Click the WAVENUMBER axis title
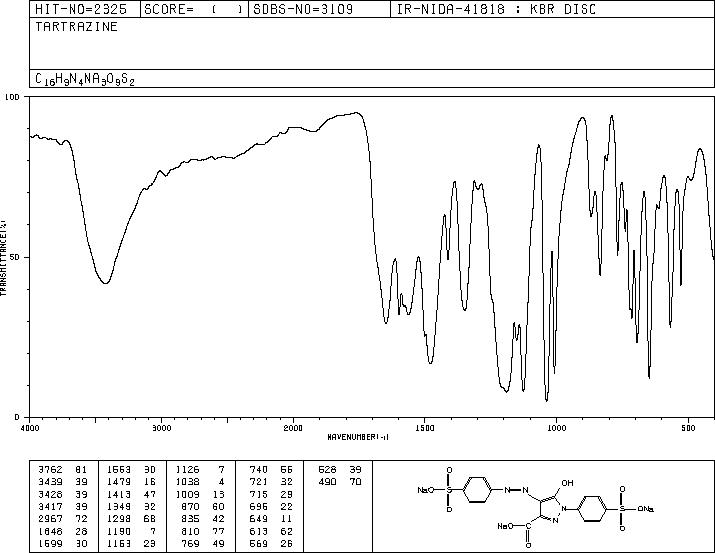The height and width of the screenshot is (553, 715). pos(358,437)
